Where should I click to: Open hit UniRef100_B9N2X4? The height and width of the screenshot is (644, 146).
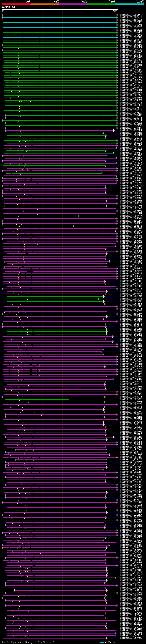pyautogui.click(x=131, y=20)
